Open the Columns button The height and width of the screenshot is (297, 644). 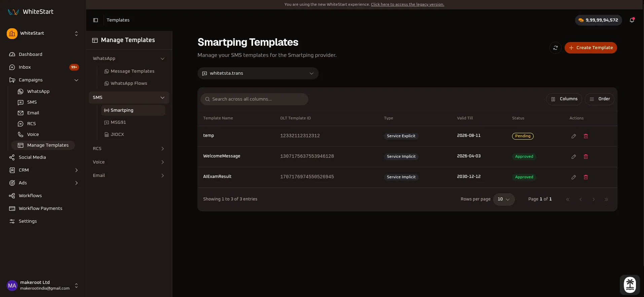[x=564, y=99]
